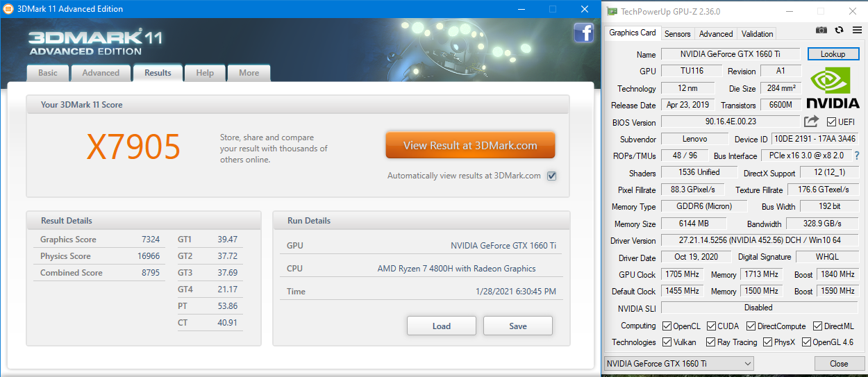Toggle the OpenCL checkbox
868x377 pixels.
click(x=667, y=326)
